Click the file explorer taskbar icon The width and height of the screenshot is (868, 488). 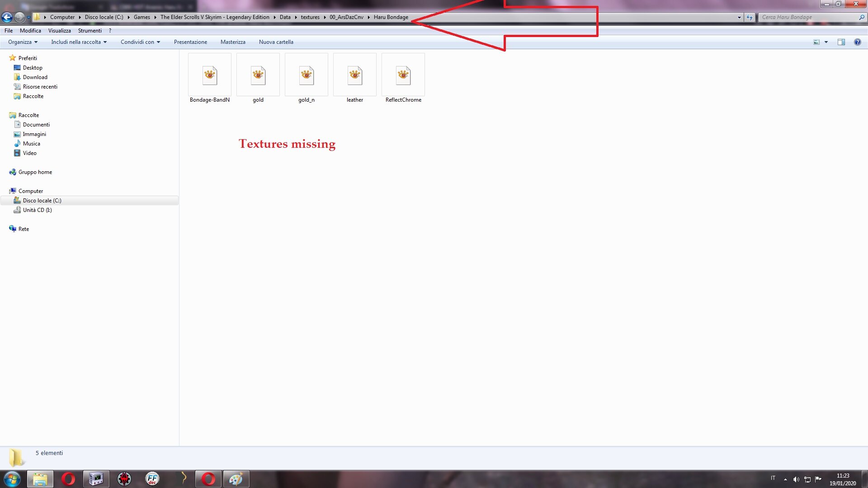pyautogui.click(x=40, y=479)
